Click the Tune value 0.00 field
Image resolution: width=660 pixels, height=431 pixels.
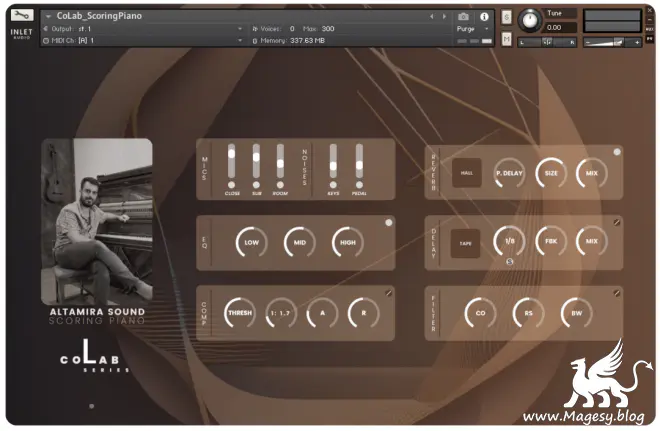(561, 28)
